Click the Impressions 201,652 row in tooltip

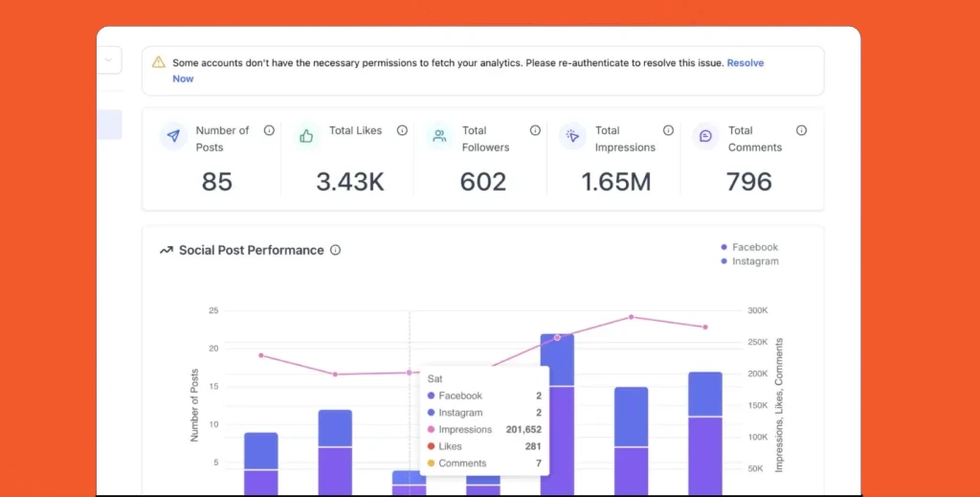pos(484,429)
